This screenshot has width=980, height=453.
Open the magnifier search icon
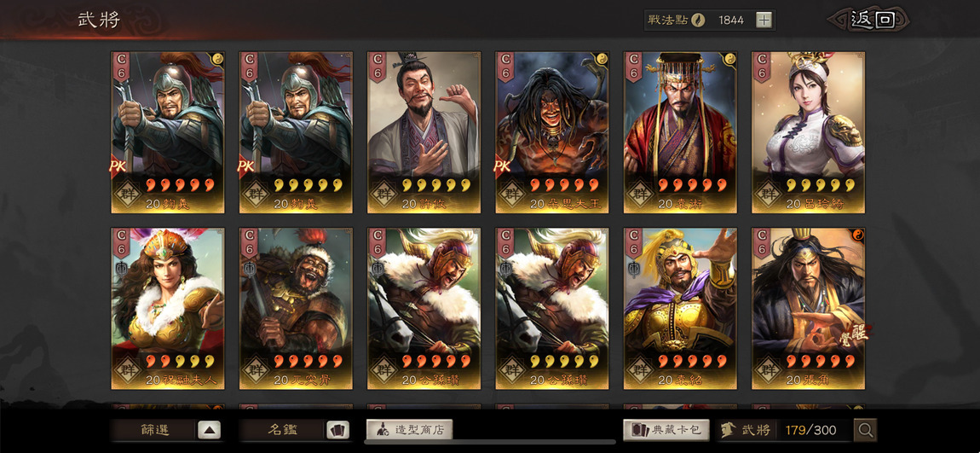pyautogui.click(x=866, y=430)
